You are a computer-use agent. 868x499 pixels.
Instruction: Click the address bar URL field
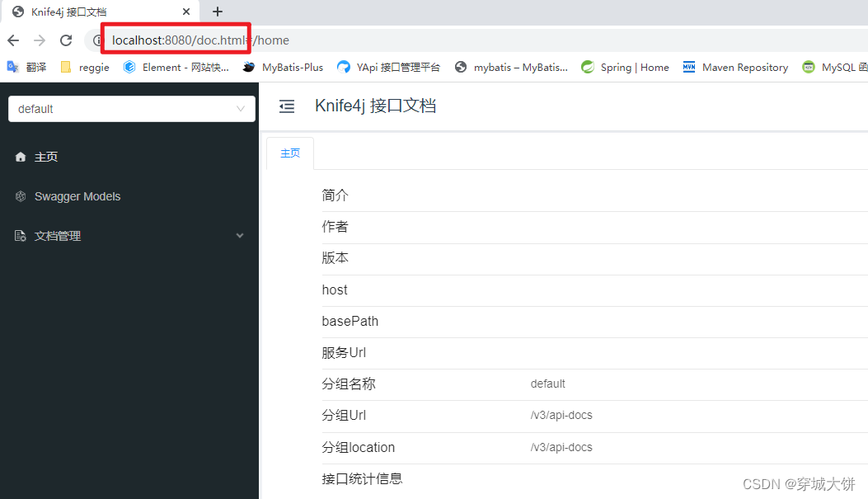coord(476,40)
